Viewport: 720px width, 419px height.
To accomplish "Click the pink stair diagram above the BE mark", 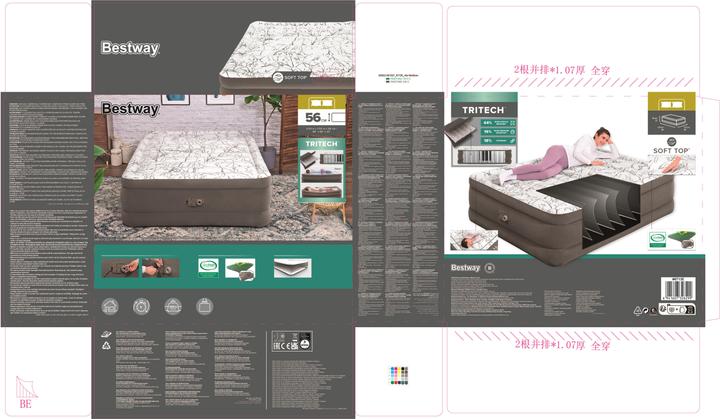I will tap(26, 387).
